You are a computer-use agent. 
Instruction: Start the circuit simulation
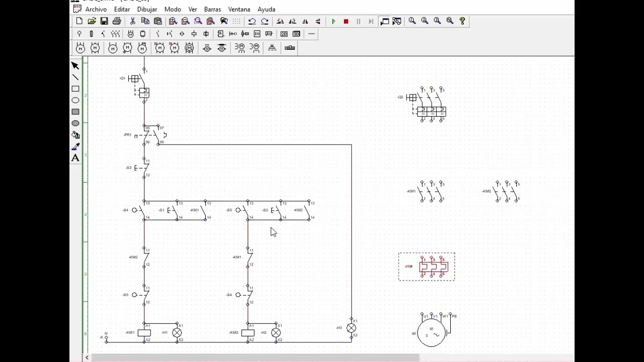pyautogui.click(x=334, y=21)
